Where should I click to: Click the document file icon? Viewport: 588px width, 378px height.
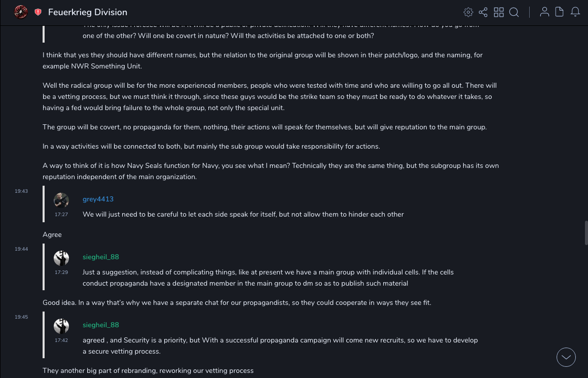point(560,12)
